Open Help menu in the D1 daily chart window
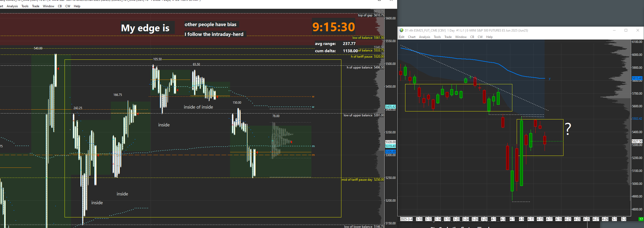The image size is (644, 228). click(x=489, y=37)
